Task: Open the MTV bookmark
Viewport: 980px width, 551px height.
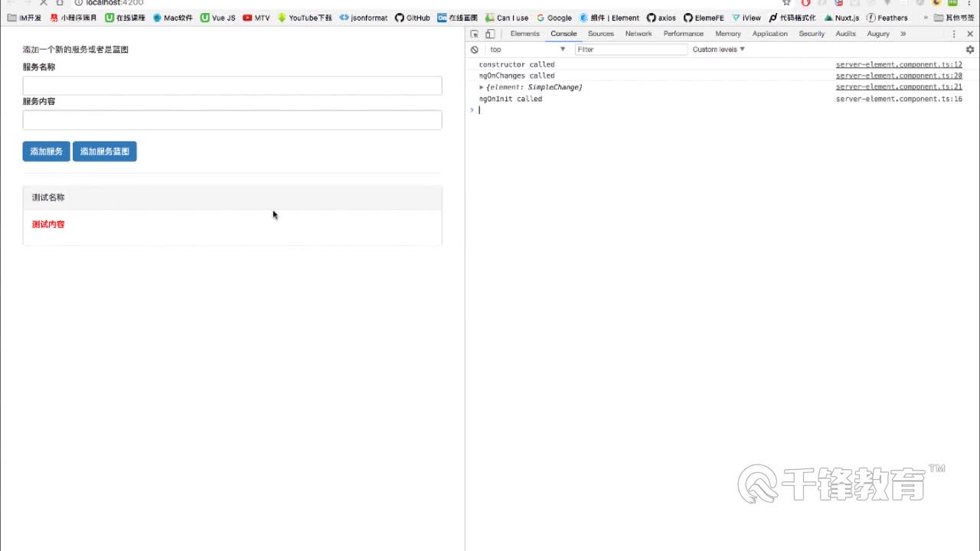Action: coord(256,18)
